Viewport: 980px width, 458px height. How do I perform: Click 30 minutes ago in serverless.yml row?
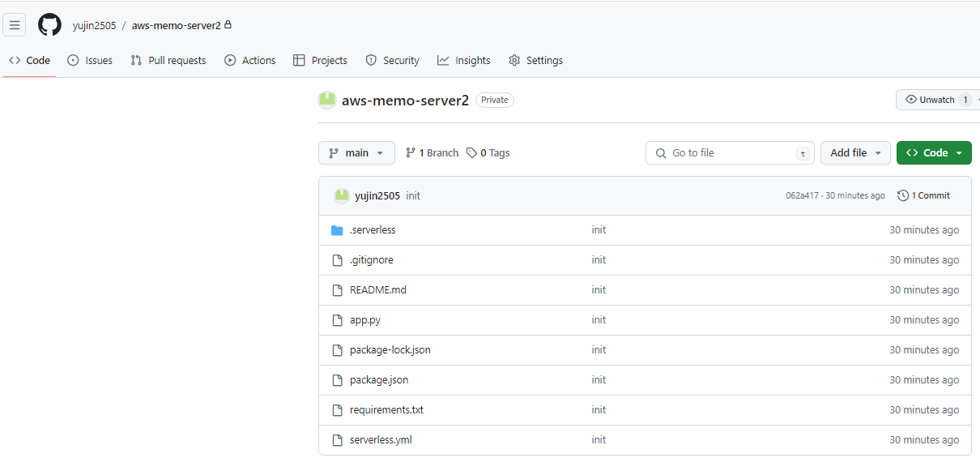coord(924,440)
